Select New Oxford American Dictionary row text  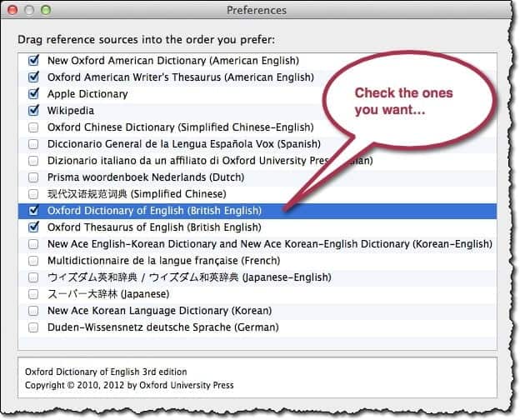click(x=173, y=61)
